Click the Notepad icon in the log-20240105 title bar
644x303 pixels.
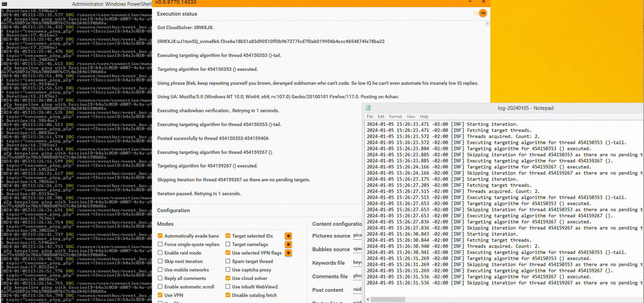pos(368,108)
